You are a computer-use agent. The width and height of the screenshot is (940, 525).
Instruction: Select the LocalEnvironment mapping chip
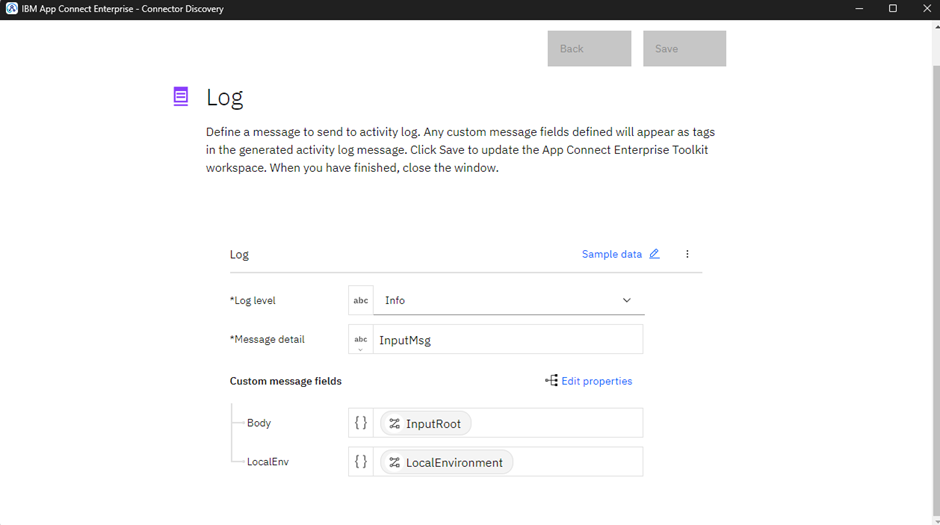pyautogui.click(x=446, y=463)
